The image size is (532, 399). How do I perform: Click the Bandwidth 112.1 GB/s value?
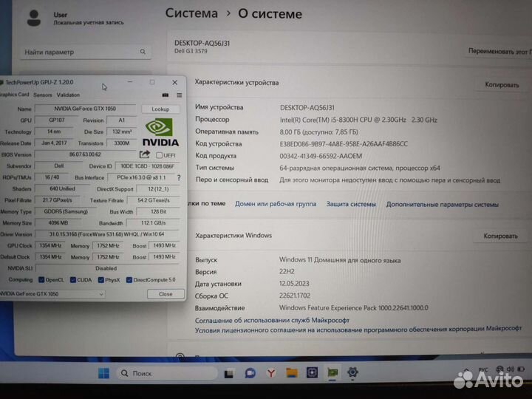coord(153,223)
